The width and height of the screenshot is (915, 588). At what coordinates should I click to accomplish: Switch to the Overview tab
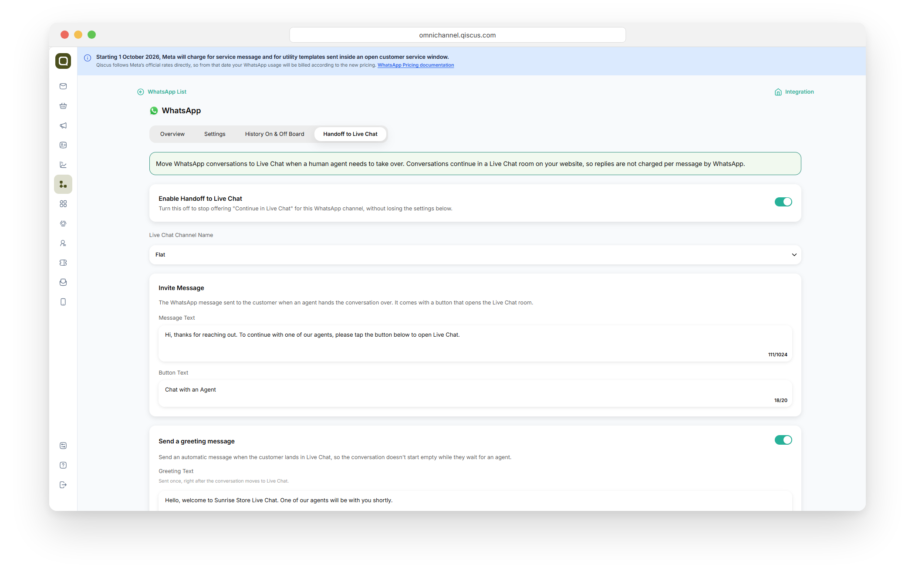[172, 134]
